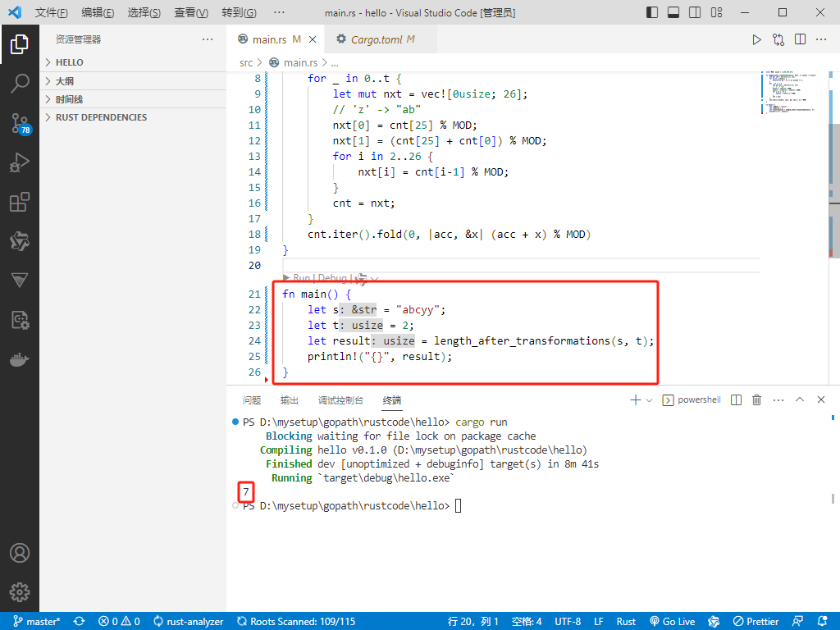Click the Run code lens above main
This screenshot has height=630, width=840.
pyautogui.click(x=302, y=278)
